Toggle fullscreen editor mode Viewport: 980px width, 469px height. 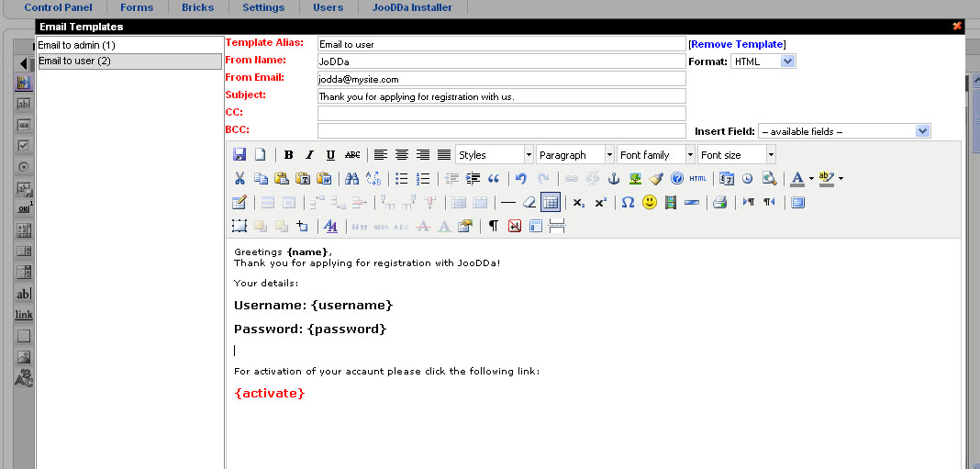coord(797,202)
